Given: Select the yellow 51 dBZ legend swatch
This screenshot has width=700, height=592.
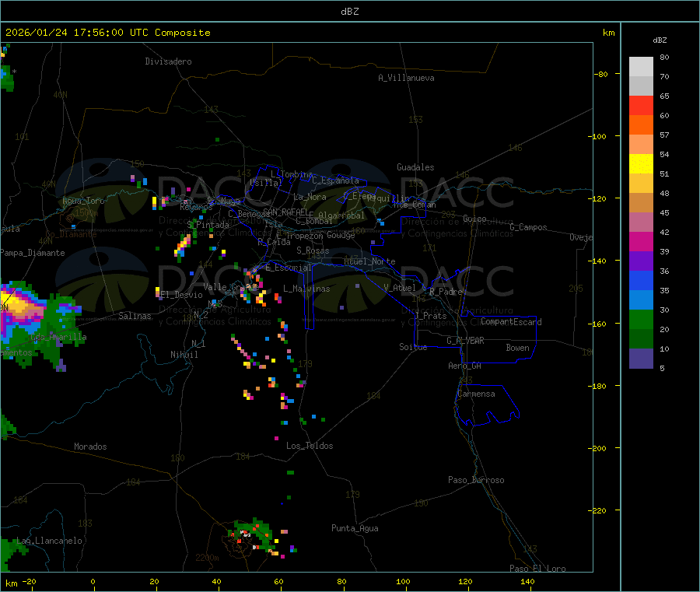Looking at the screenshot, I should click(x=641, y=164).
